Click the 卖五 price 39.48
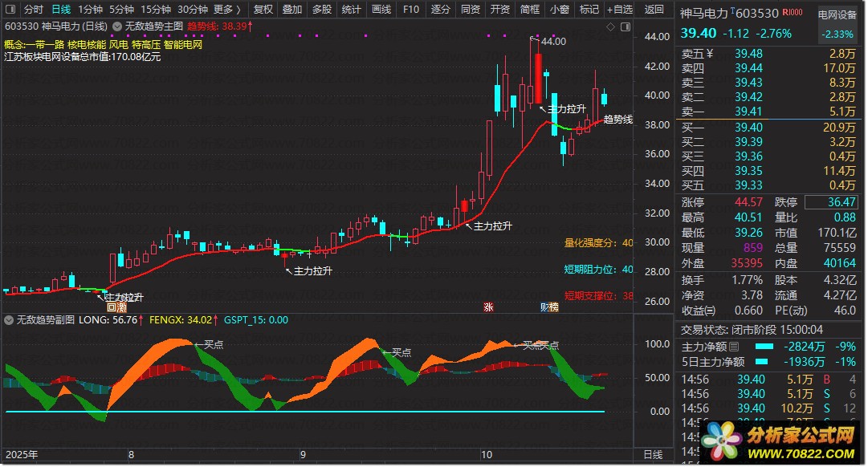 pos(748,54)
